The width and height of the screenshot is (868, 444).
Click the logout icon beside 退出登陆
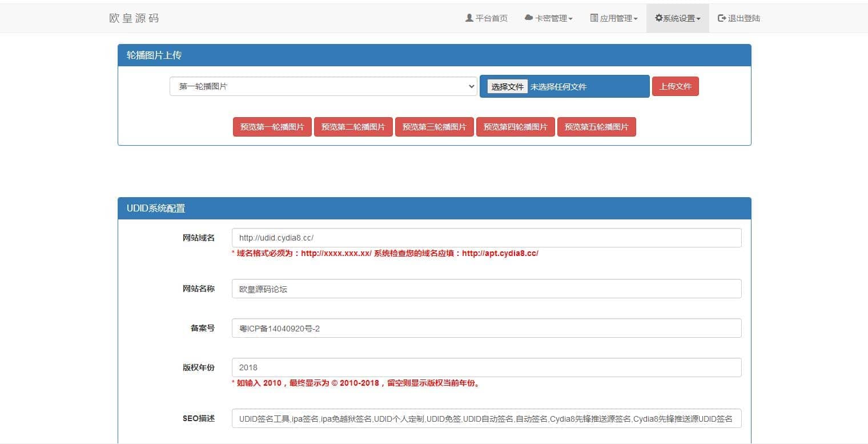coord(722,18)
